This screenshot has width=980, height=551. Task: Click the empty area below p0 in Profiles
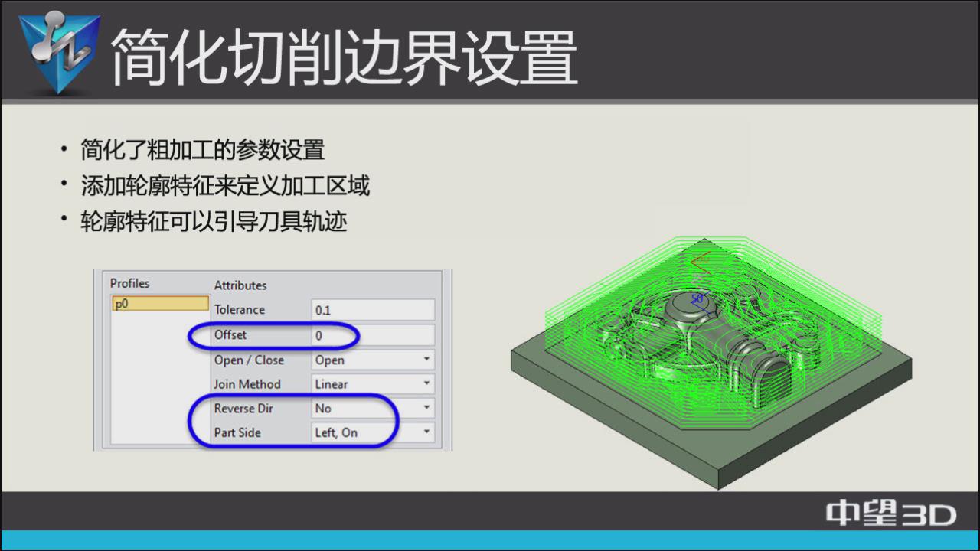click(x=159, y=375)
